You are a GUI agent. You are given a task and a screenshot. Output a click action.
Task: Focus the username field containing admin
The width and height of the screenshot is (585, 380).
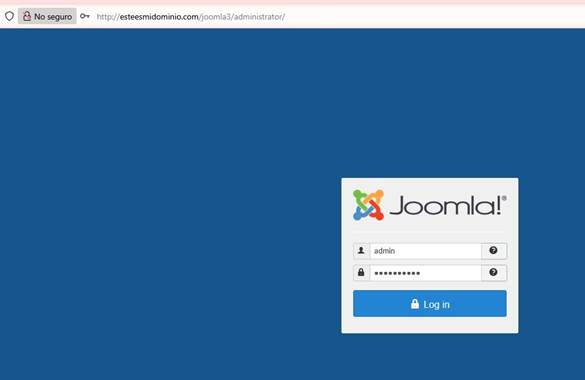(425, 251)
